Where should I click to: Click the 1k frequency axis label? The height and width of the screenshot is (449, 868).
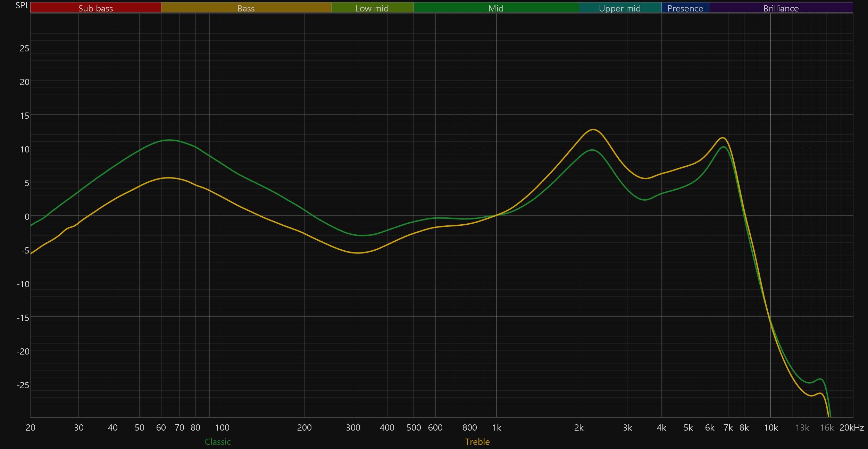(496, 427)
